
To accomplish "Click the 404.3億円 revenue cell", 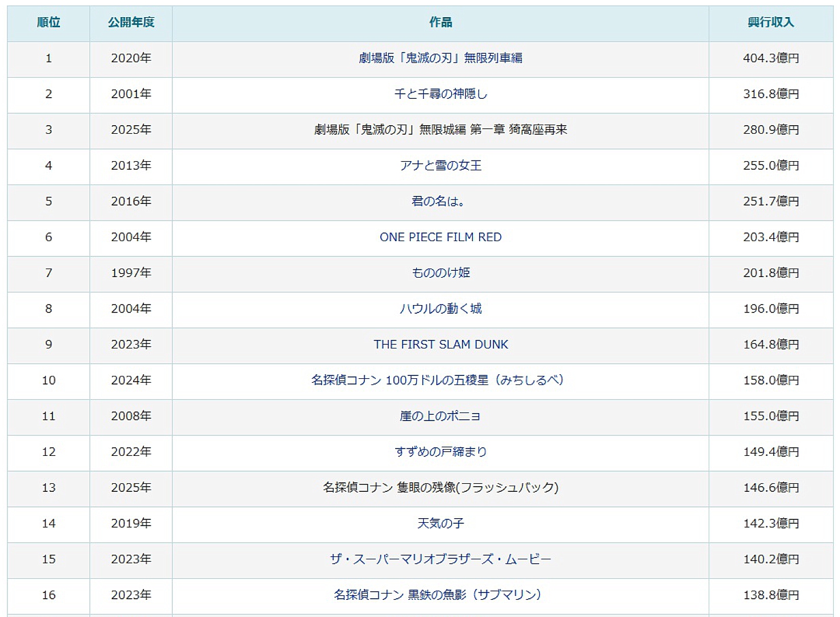I will click(770, 58).
